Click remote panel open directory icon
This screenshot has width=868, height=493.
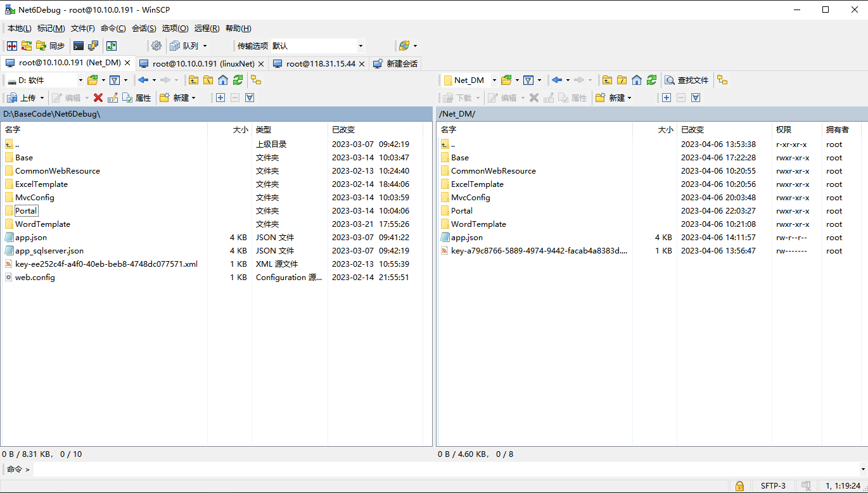(x=506, y=80)
